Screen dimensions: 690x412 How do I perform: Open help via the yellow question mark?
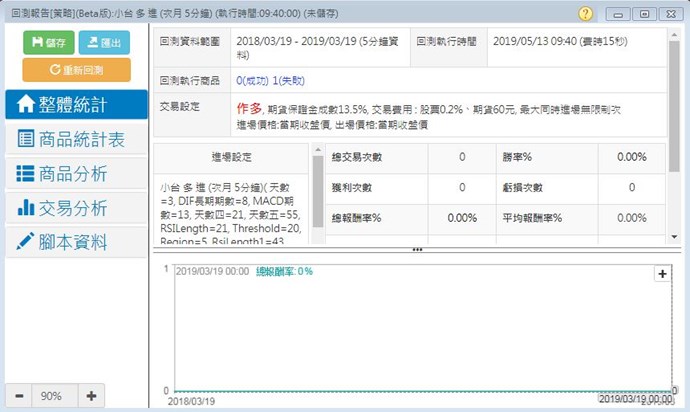[586, 14]
